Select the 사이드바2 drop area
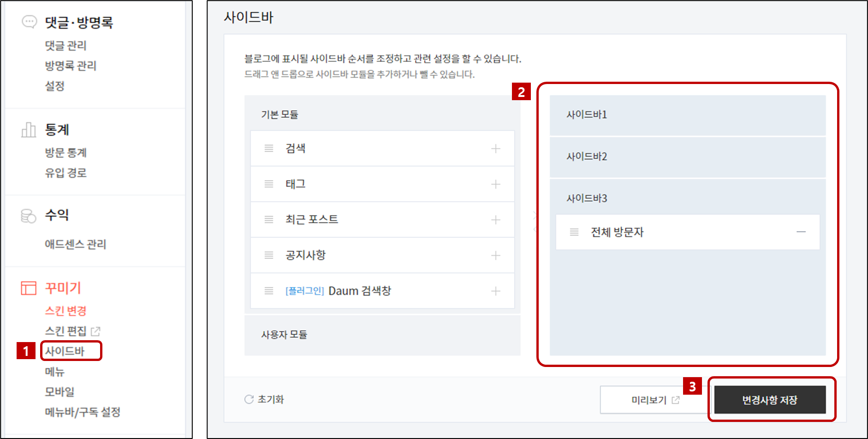The width and height of the screenshot is (868, 439). [x=688, y=157]
